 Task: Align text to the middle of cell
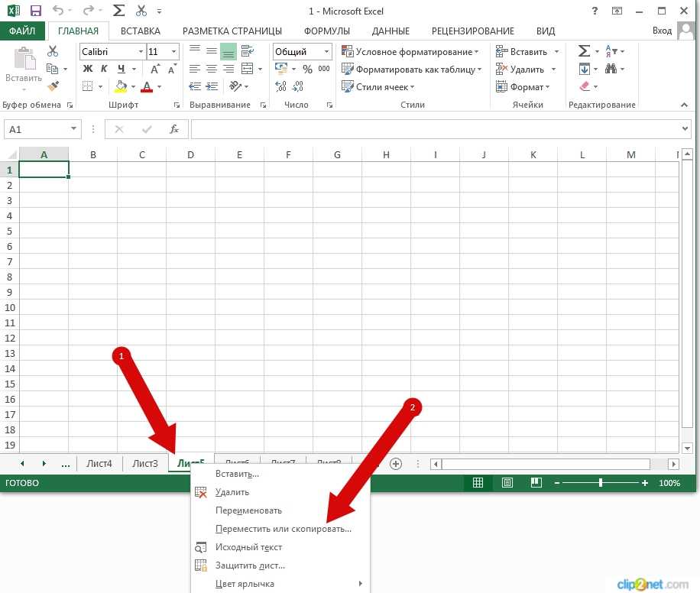pyautogui.click(x=212, y=51)
